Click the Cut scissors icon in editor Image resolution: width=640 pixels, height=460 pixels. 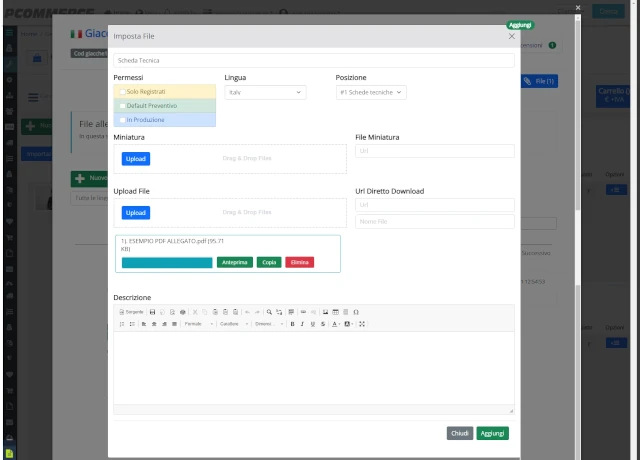coord(195,312)
